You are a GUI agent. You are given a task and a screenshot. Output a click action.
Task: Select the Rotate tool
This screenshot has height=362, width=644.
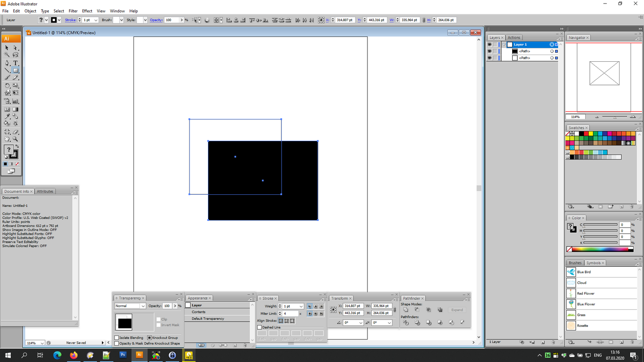click(x=7, y=86)
